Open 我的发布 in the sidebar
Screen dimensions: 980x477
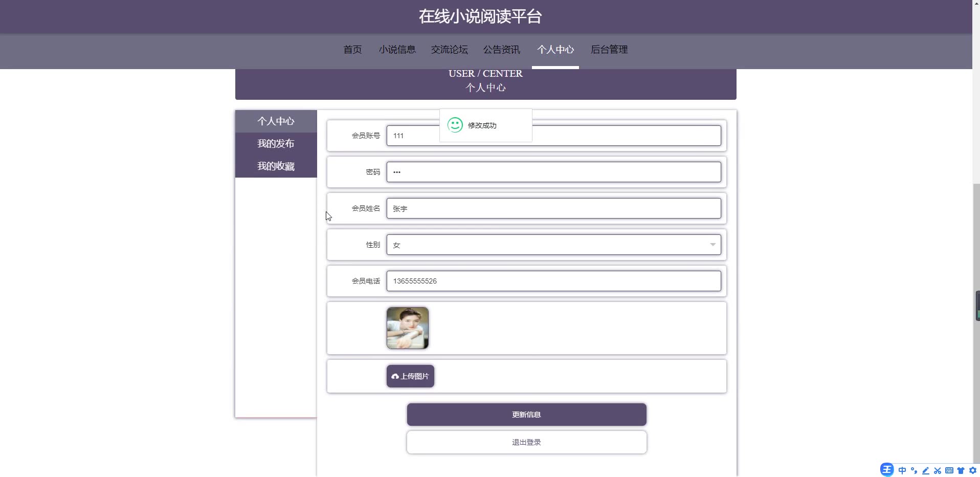276,144
